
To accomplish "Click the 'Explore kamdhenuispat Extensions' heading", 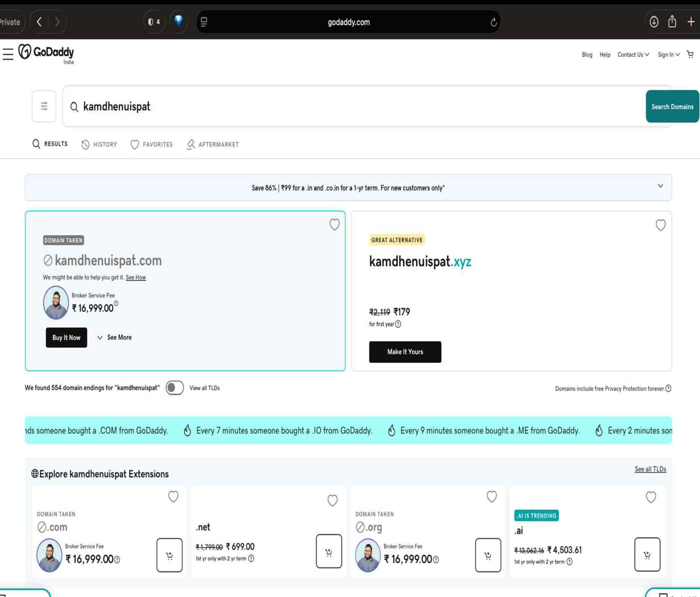I will pos(100,474).
